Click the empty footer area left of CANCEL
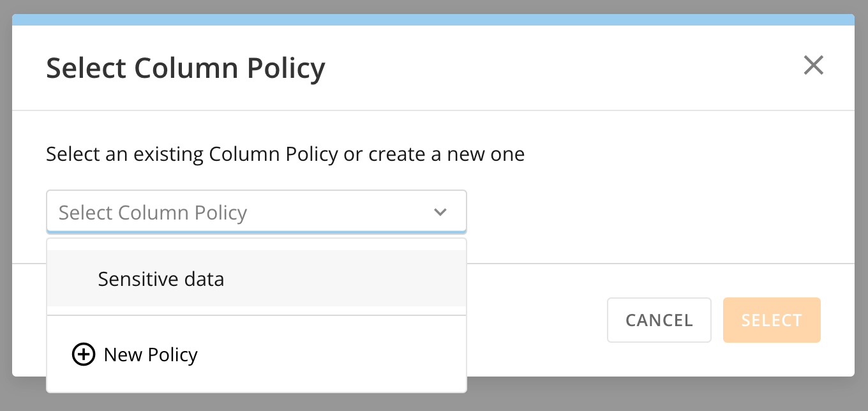This screenshot has height=411, width=868. 536,320
